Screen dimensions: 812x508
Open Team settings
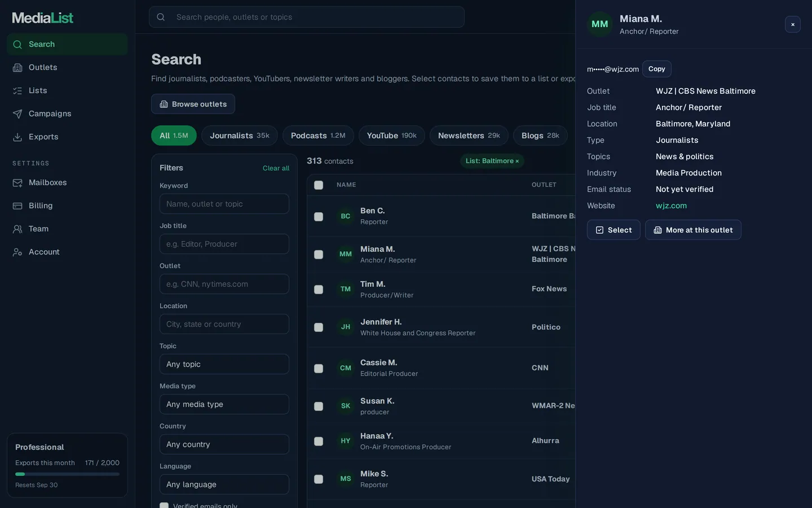pos(67,229)
